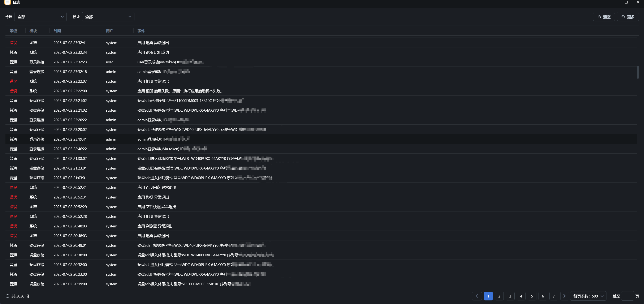644x304 pixels.
Task: Switch to page 2 of logs
Action: pyautogui.click(x=499, y=296)
